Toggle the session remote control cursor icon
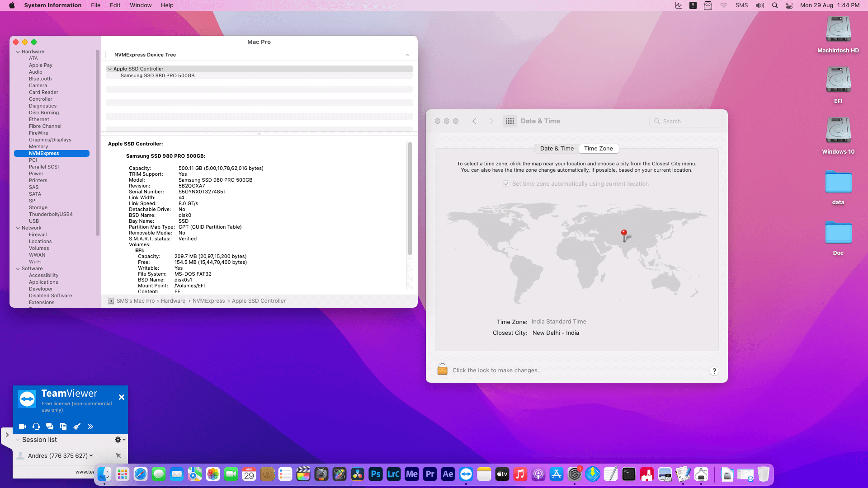Image resolution: width=868 pixels, height=488 pixels. (118, 455)
